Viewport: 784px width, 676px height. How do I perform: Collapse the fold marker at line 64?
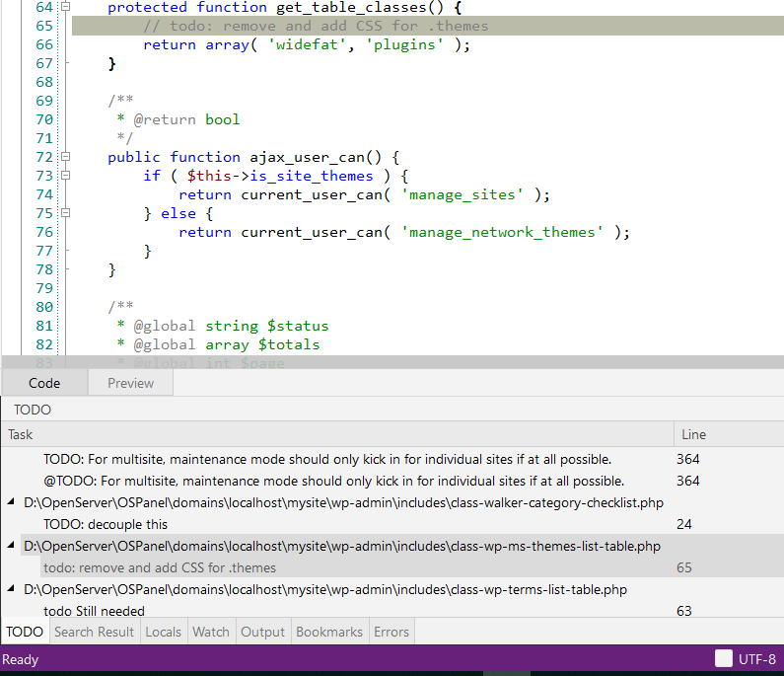click(x=65, y=7)
